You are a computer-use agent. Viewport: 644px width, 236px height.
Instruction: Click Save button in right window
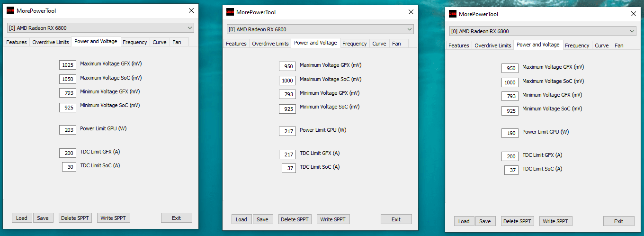tap(485, 221)
